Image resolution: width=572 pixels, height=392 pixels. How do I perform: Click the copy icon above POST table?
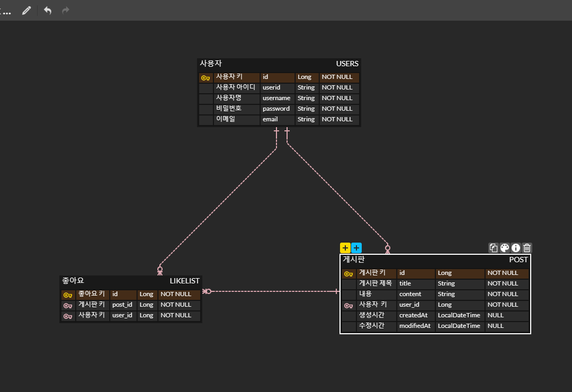(494, 248)
